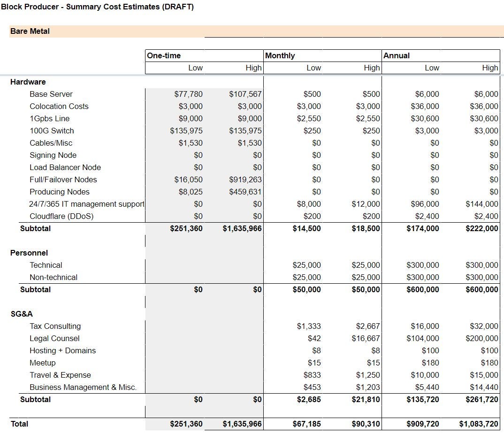Select the 'Base Server' row label
This screenshot has width=504, height=435.
pos(51,94)
